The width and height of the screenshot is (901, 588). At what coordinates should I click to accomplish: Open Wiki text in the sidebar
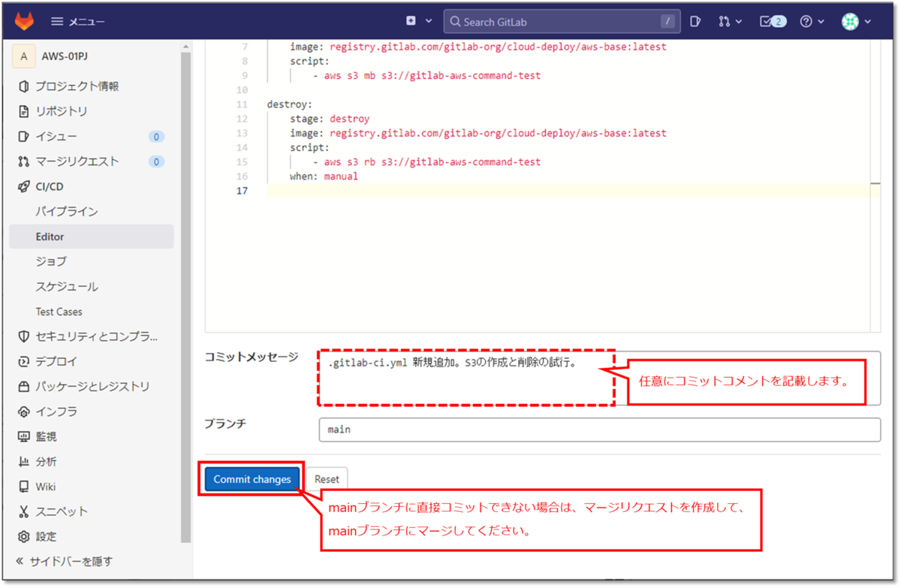(46, 487)
